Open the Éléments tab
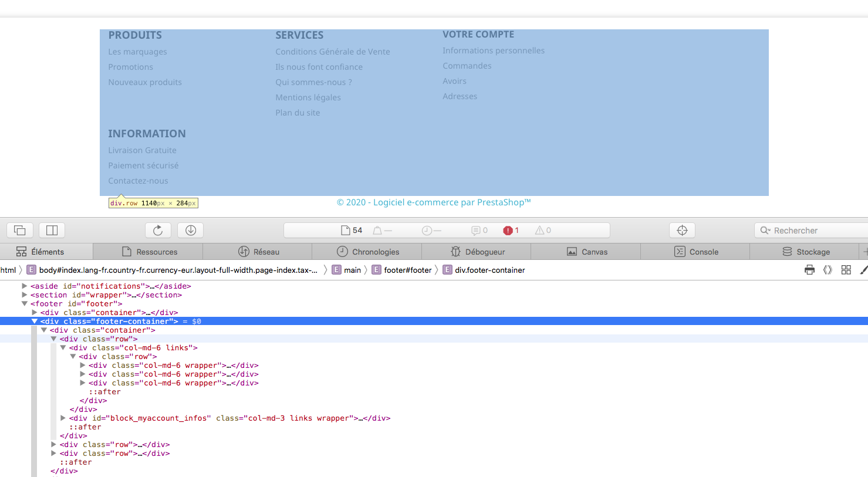This screenshot has width=868, height=477. point(46,252)
